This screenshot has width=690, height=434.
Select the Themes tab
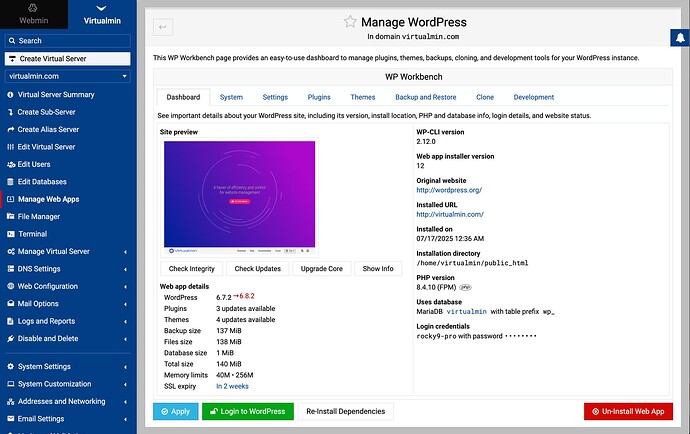363,97
